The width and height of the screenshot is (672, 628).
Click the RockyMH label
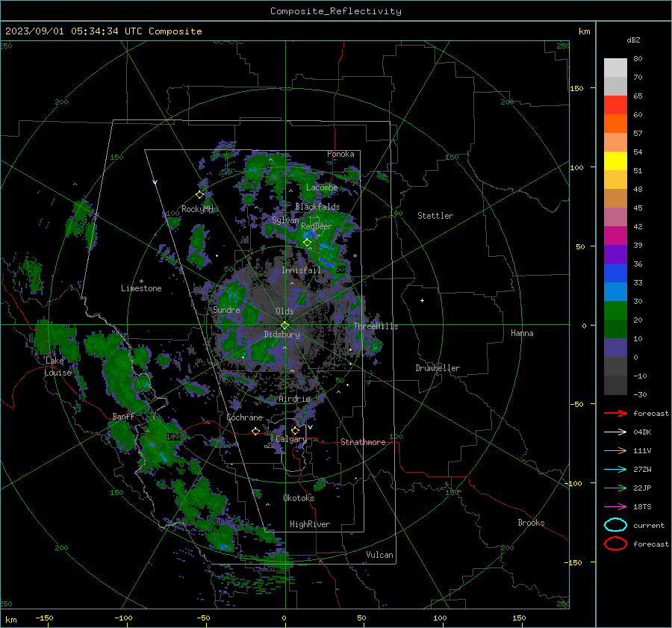[x=197, y=209]
